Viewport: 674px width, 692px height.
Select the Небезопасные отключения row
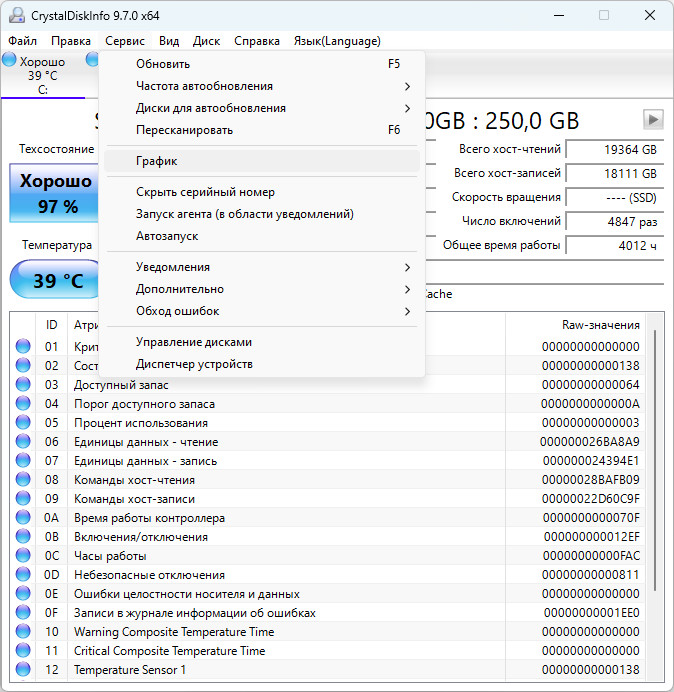pos(327,574)
